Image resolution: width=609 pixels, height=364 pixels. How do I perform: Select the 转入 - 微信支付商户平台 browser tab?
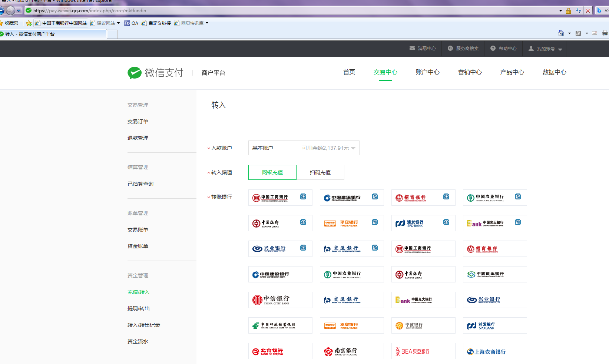click(53, 34)
